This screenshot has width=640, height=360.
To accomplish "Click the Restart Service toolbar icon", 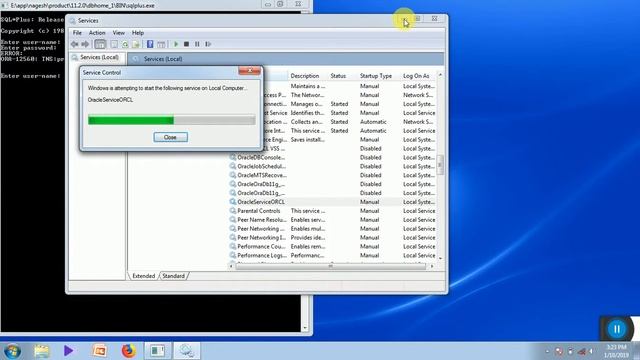I will (208, 44).
